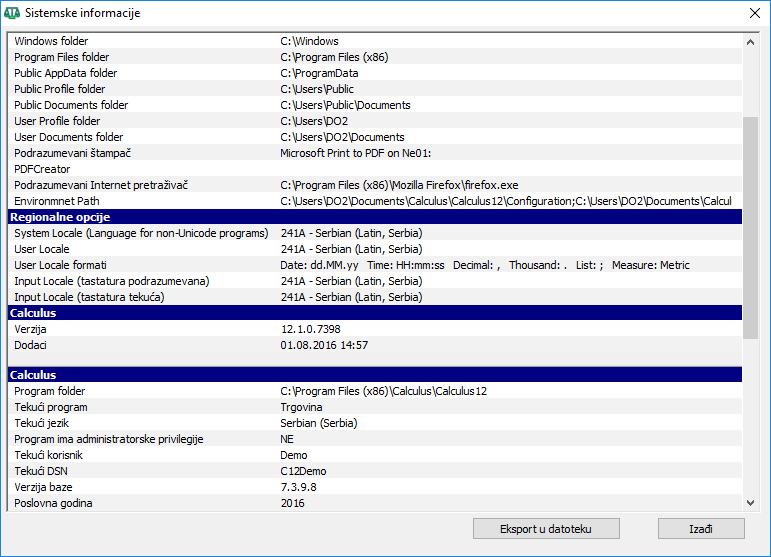771x557 pixels.
Task: Click the scrollbar up arrow
Action: (x=751, y=41)
